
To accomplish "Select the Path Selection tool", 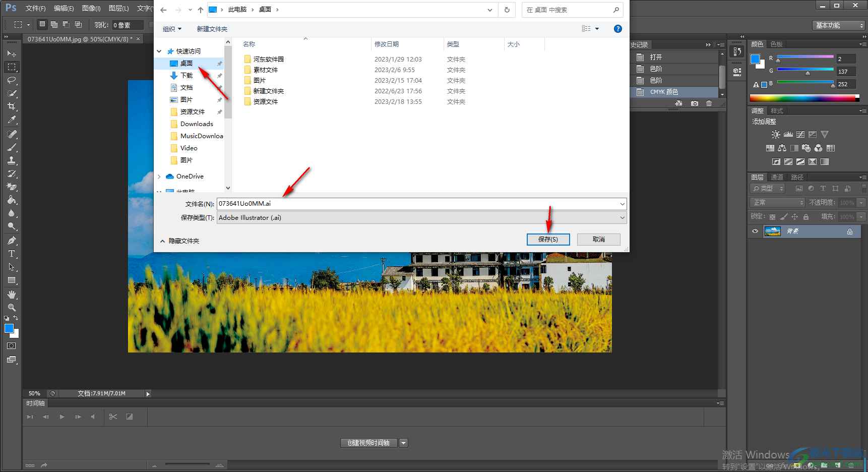I will pyautogui.click(x=12, y=267).
